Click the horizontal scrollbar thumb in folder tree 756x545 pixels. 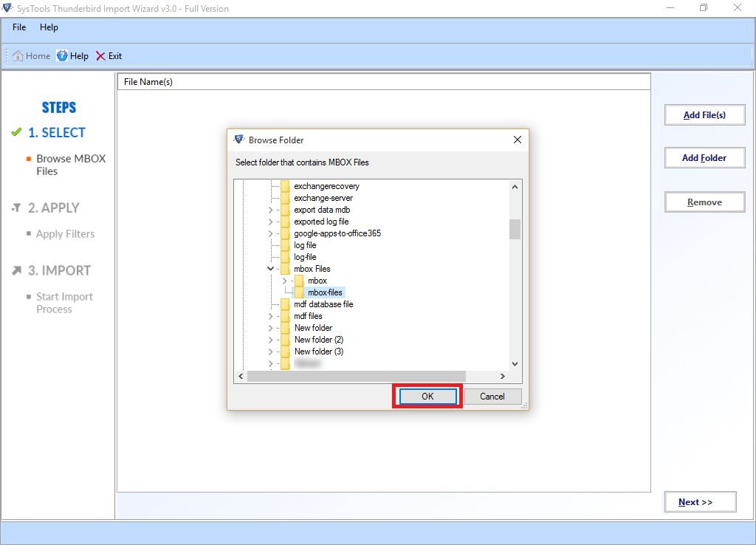coord(357,376)
